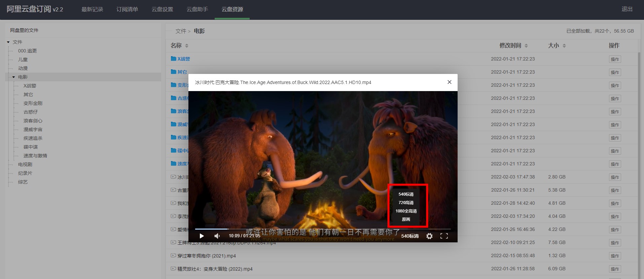Open 穿过寒冬拥抱你 (2021).mp4 file

click(x=207, y=256)
